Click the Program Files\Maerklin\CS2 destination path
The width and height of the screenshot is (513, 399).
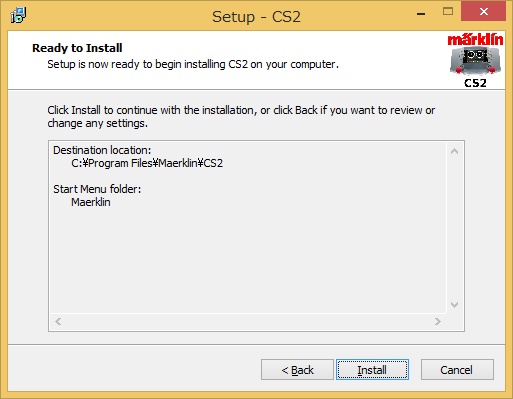(x=147, y=163)
